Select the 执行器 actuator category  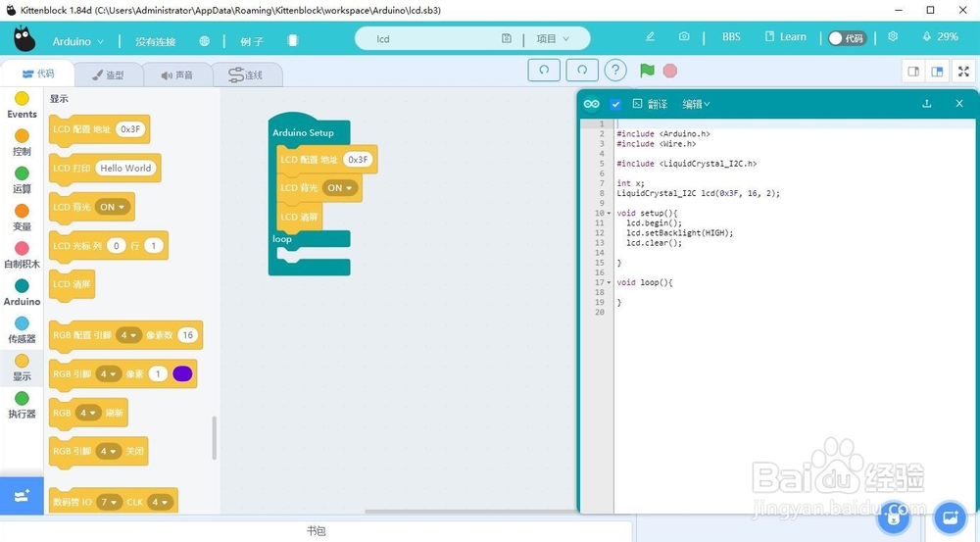[22, 405]
